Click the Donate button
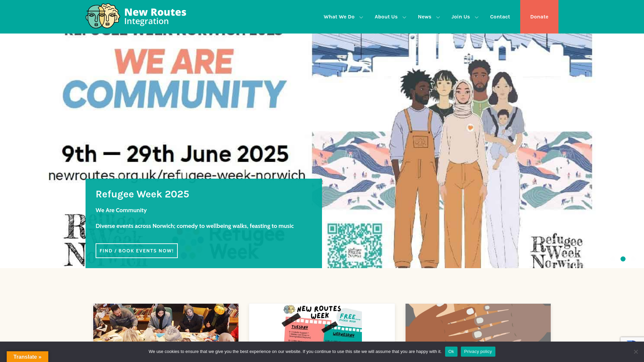 point(539,17)
